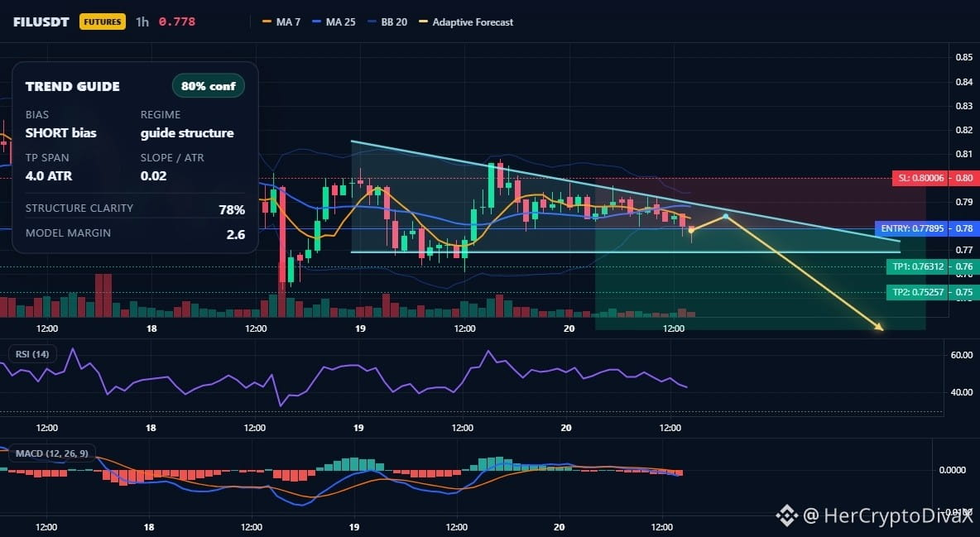Screen dimensions: 980x537
Task: Click the MACD (12, 26, 9) indicator label
Action: 52,453
